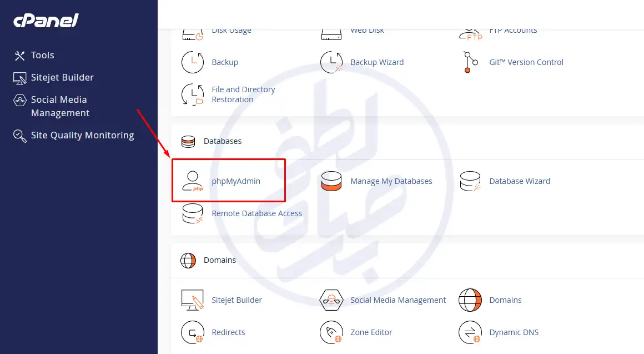Viewport: 644px width, 354px height.
Task: Open Social Media Management link in Domains
Action: [398, 300]
